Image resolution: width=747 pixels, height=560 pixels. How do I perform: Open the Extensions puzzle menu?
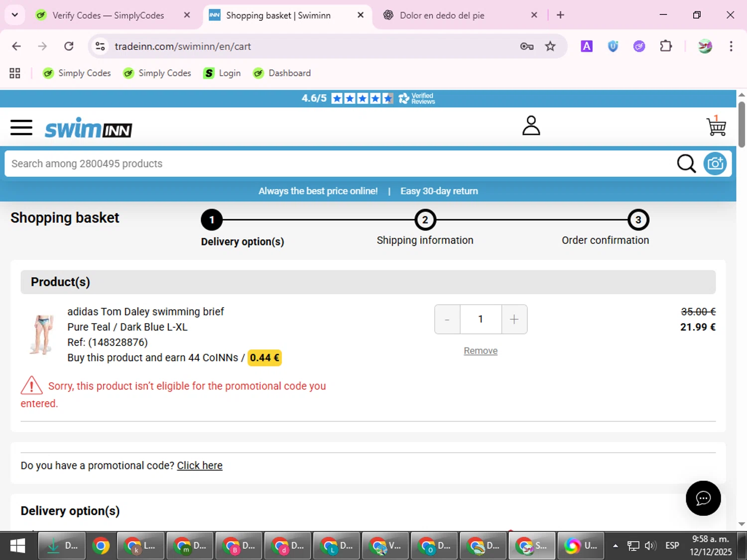[x=665, y=46]
